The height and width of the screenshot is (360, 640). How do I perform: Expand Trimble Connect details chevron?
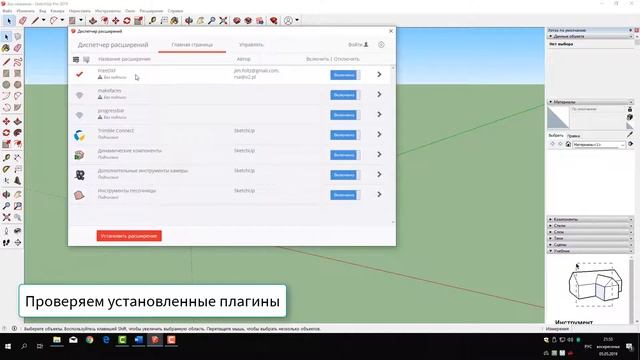click(379, 134)
